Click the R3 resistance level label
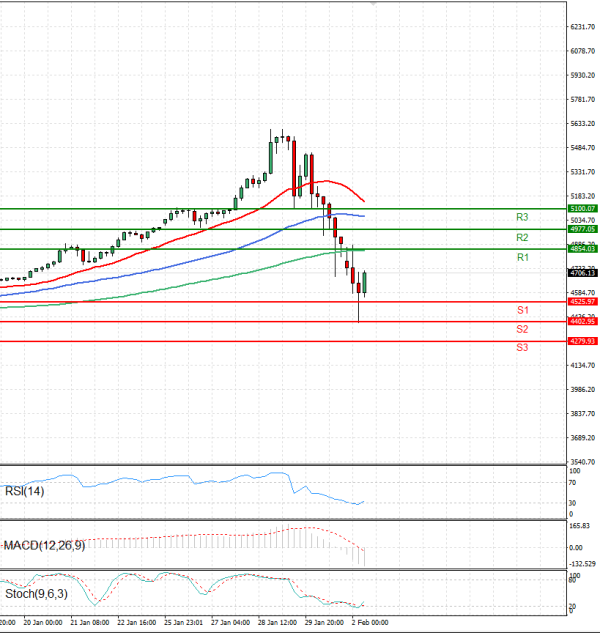This screenshot has height=633, width=600. (522, 217)
